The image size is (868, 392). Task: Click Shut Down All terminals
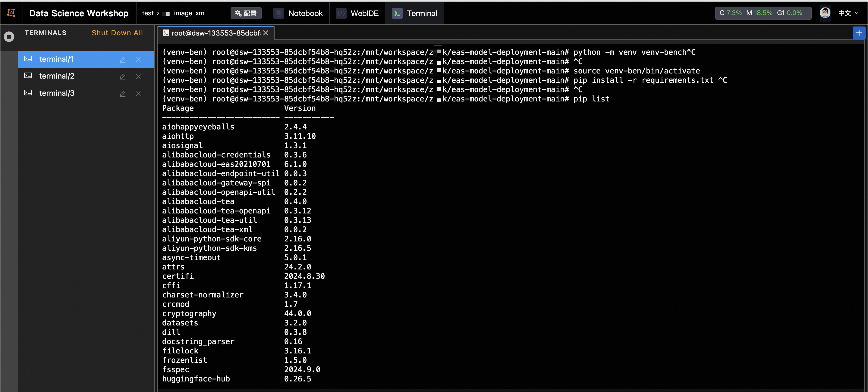117,33
